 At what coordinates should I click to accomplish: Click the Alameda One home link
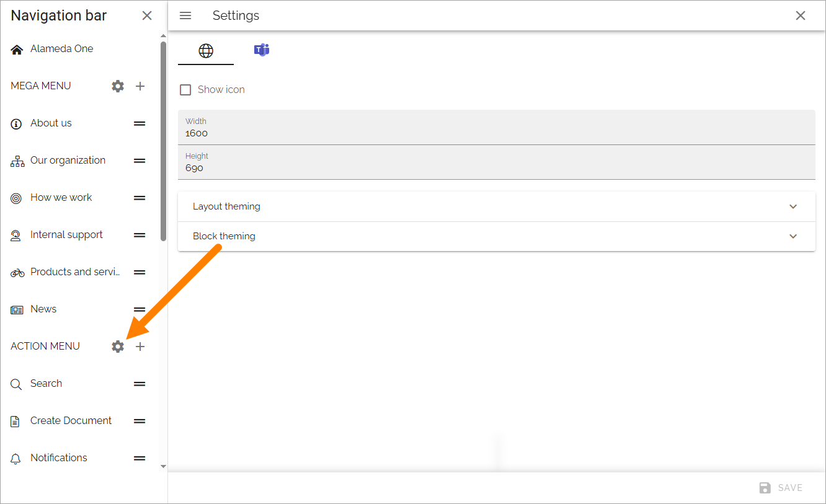click(x=61, y=49)
